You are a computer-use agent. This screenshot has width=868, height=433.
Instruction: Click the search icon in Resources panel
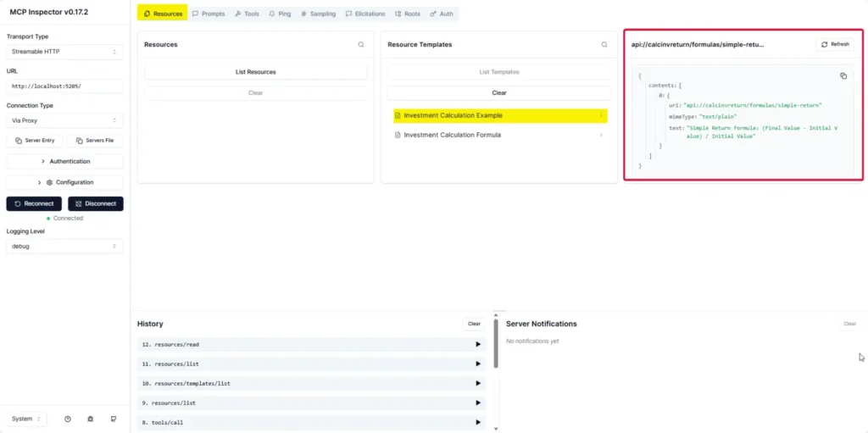tap(361, 45)
